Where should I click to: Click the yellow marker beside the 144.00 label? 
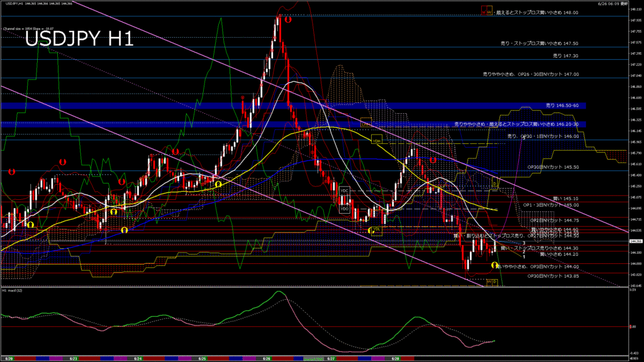(495, 265)
